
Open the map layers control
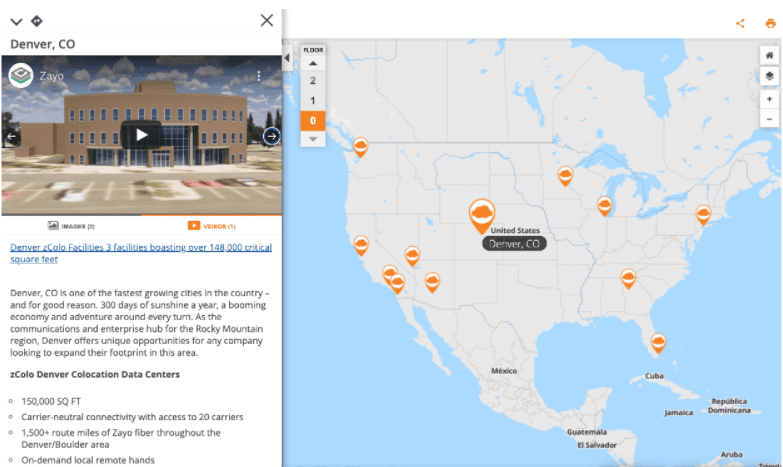(x=769, y=76)
